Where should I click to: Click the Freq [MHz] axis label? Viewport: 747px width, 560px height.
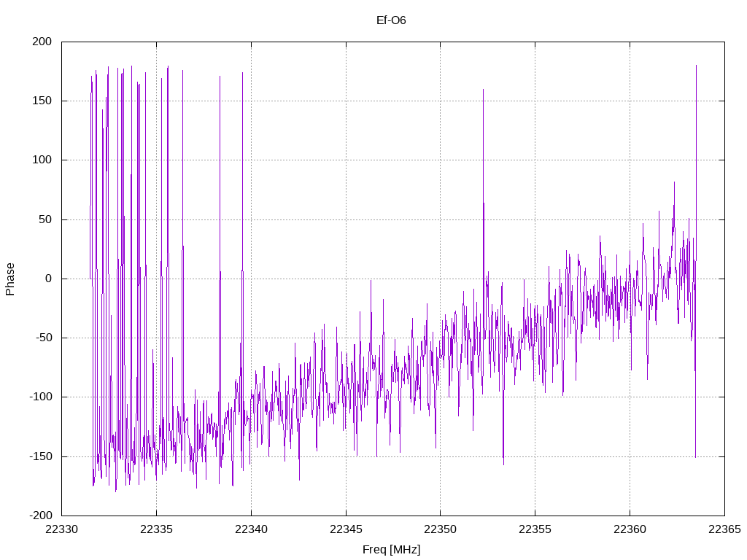coord(391,550)
